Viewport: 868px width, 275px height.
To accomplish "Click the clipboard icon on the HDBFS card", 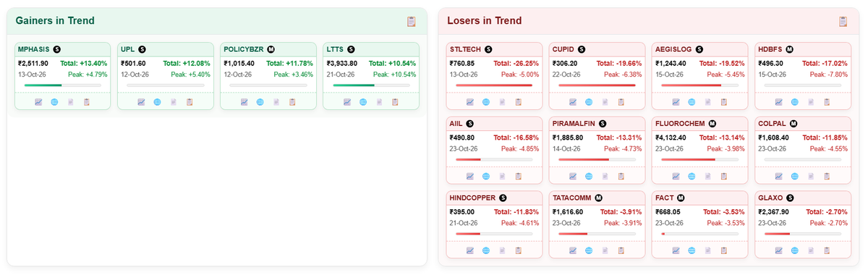I will tap(827, 102).
